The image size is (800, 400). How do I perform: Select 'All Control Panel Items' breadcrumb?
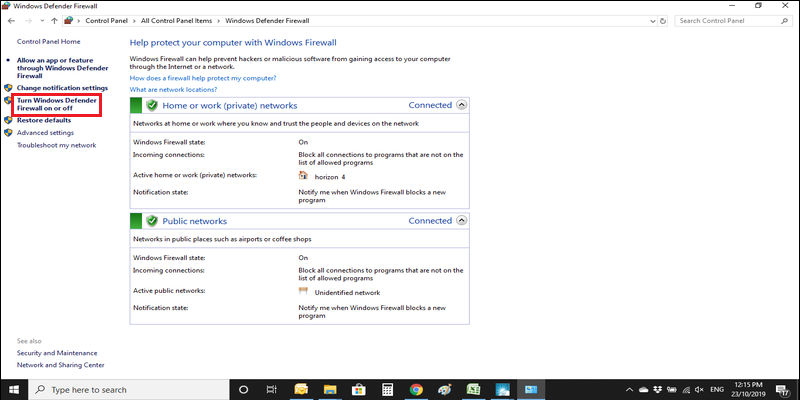[177, 21]
